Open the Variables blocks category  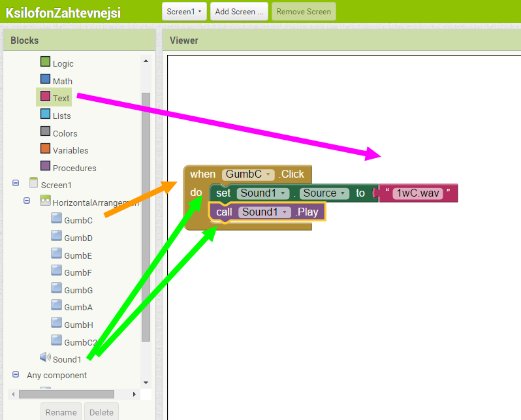click(70, 150)
